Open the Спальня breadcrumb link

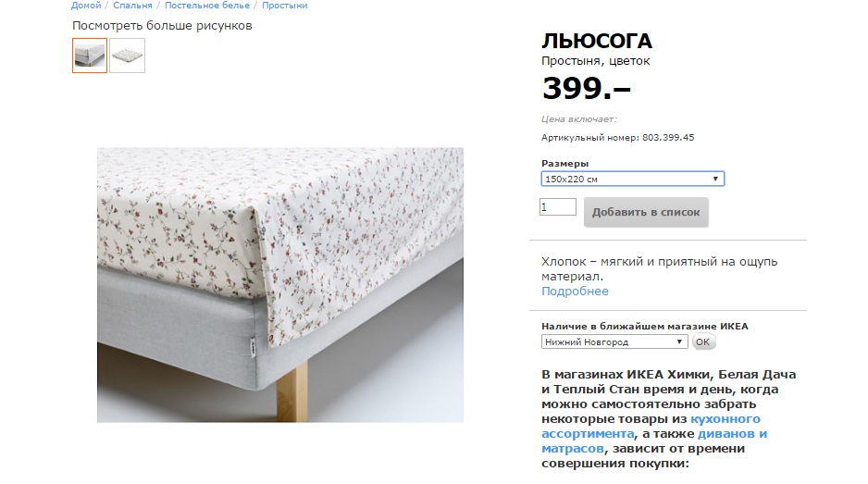click(132, 6)
